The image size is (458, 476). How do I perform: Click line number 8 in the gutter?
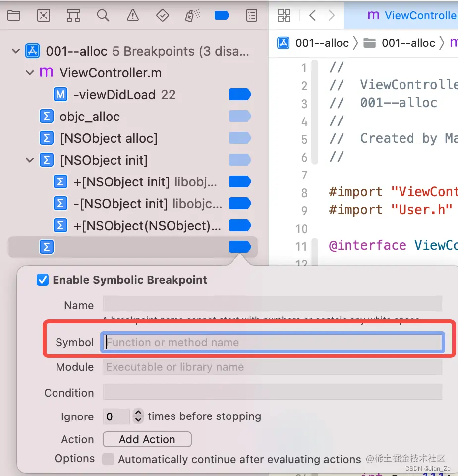coord(304,193)
